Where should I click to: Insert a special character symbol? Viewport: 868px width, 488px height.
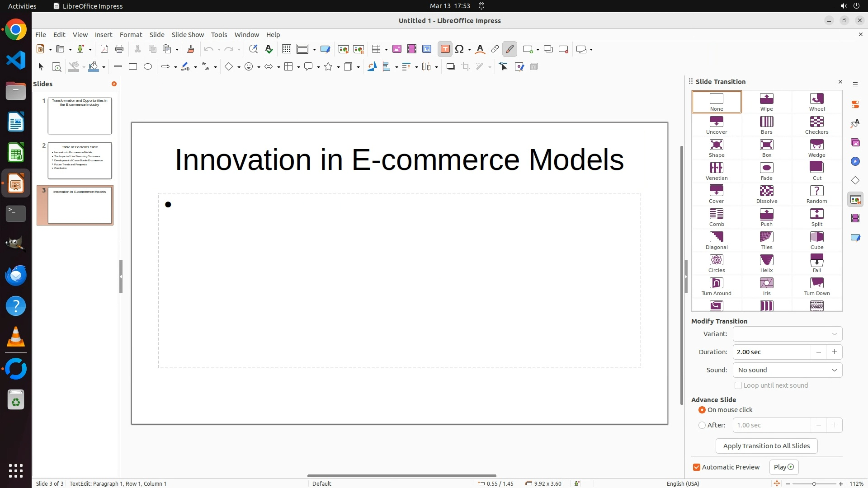click(x=459, y=49)
